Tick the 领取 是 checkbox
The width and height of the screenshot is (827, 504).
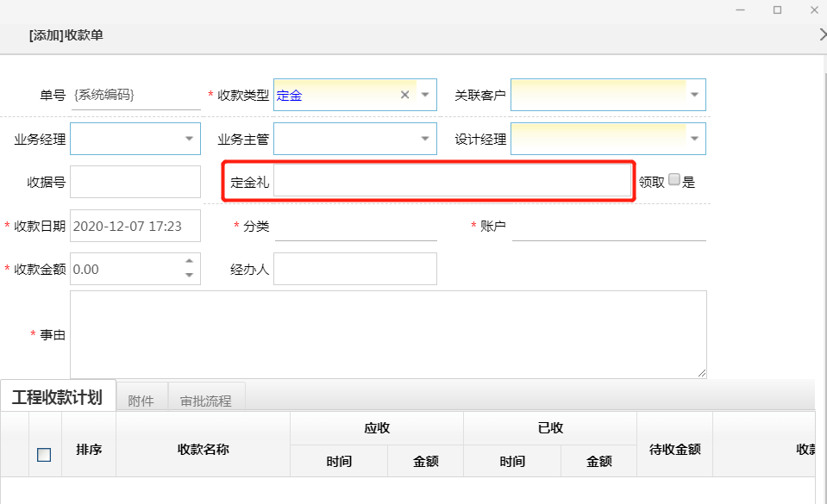[674, 181]
